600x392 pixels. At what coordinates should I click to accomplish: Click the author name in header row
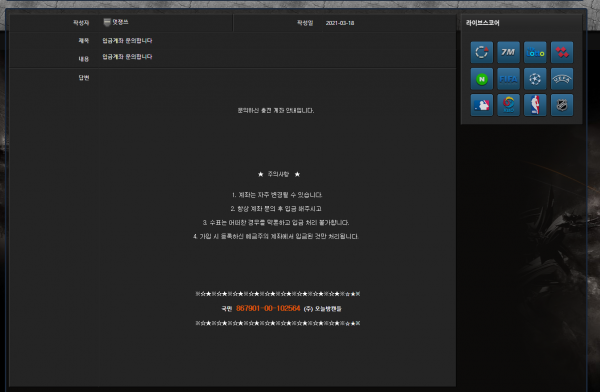pos(120,22)
